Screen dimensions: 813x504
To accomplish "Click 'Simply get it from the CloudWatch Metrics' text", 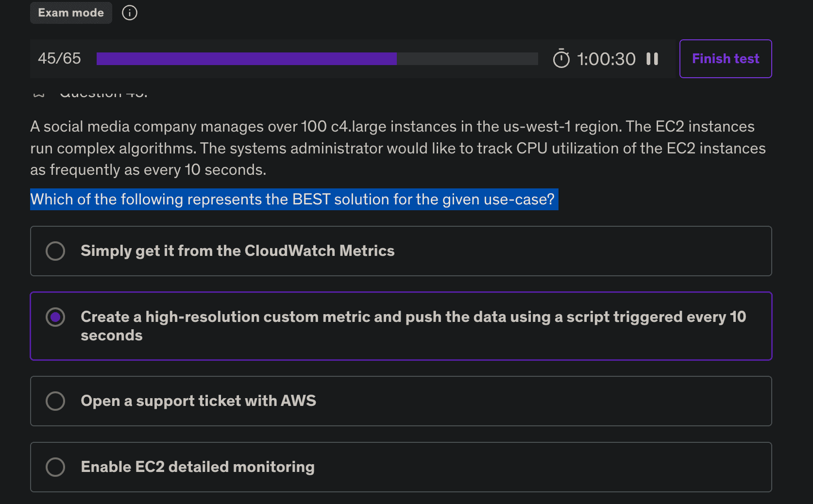I will tap(237, 251).
